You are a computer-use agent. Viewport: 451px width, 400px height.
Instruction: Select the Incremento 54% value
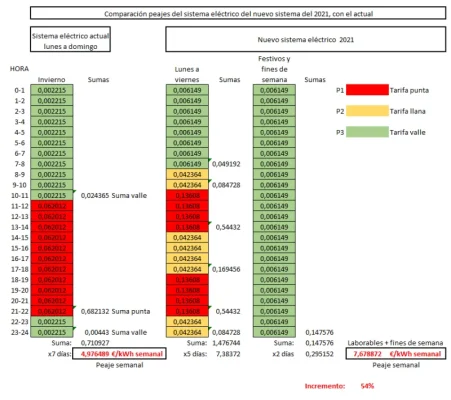[x=367, y=386]
